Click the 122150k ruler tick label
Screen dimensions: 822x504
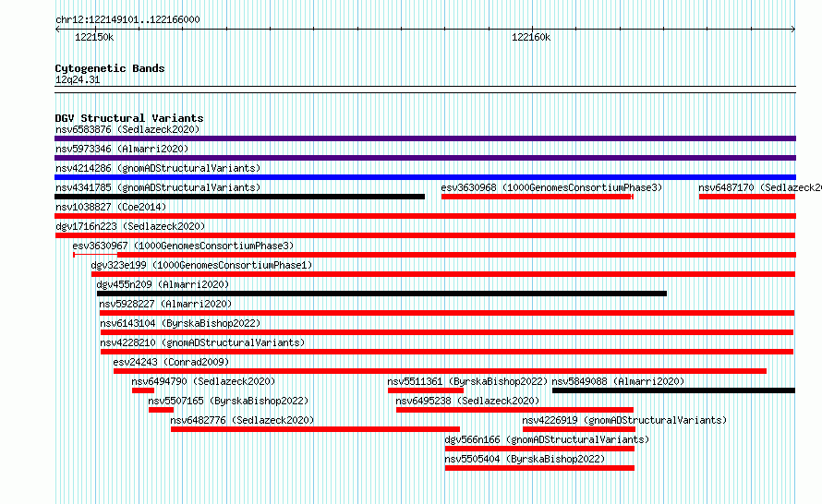[x=94, y=37]
